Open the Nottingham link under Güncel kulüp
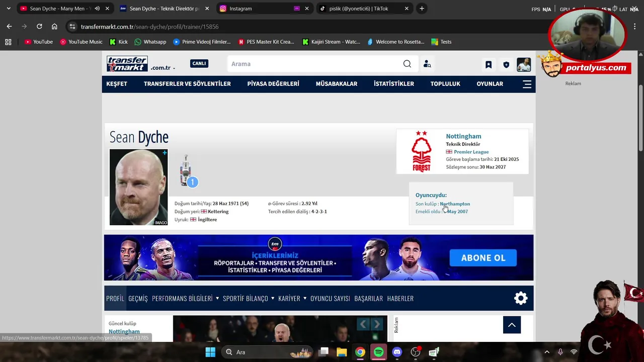 click(x=124, y=332)
